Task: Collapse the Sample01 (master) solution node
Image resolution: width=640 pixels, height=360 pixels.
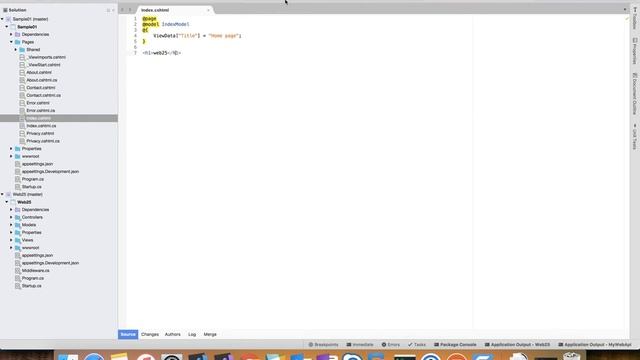Action: tap(2, 19)
